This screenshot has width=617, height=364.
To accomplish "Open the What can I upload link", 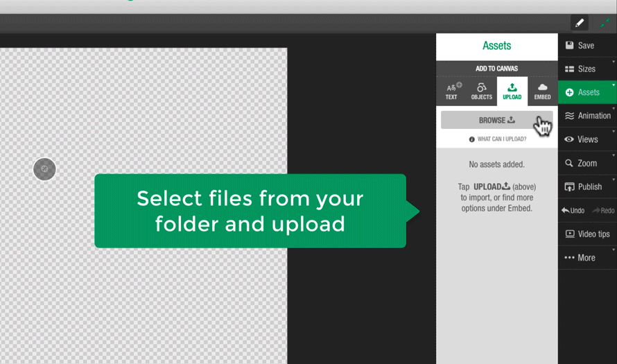I will click(x=498, y=139).
